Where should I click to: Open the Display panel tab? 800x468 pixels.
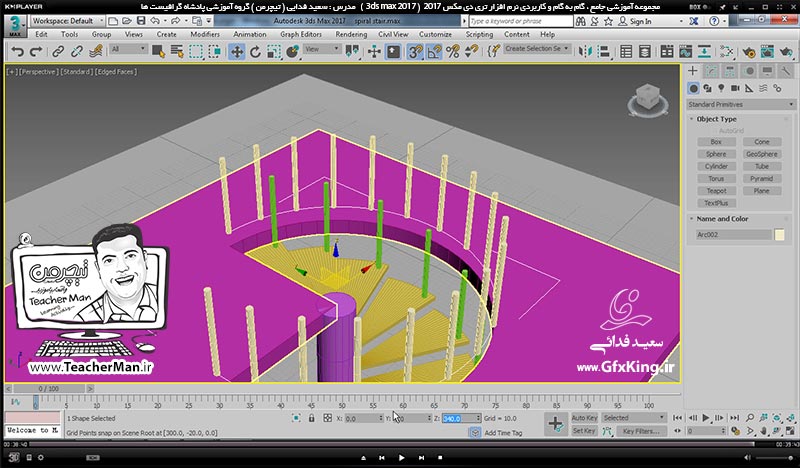[767, 71]
